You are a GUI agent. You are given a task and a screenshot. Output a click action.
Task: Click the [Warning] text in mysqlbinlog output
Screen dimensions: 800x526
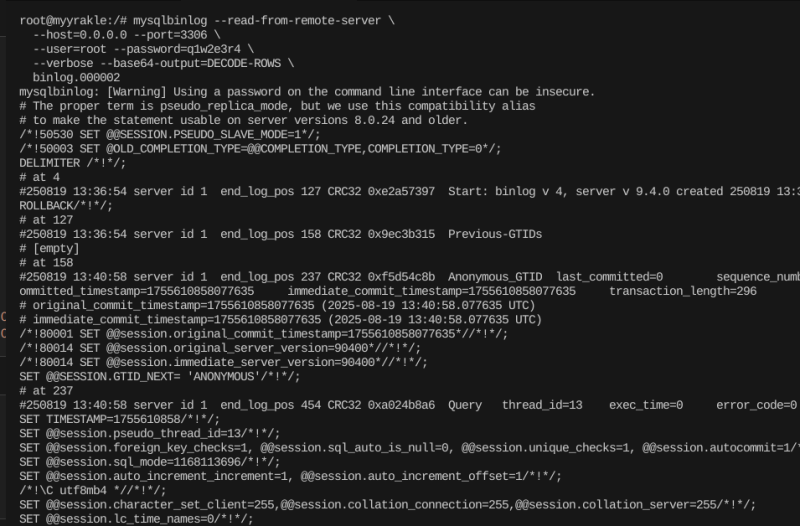pyautogui.click(x=146, y=91)
